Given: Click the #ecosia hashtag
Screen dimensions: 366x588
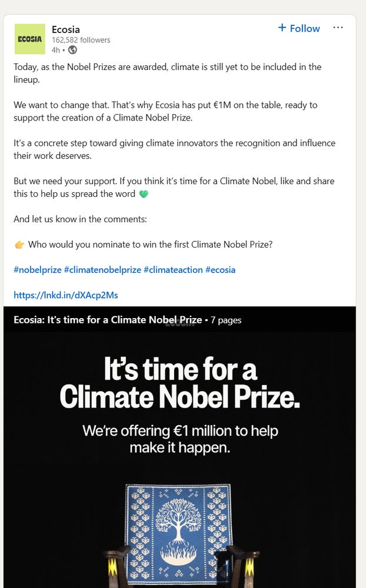Looking at the screenshot, I should pos(221,269).
